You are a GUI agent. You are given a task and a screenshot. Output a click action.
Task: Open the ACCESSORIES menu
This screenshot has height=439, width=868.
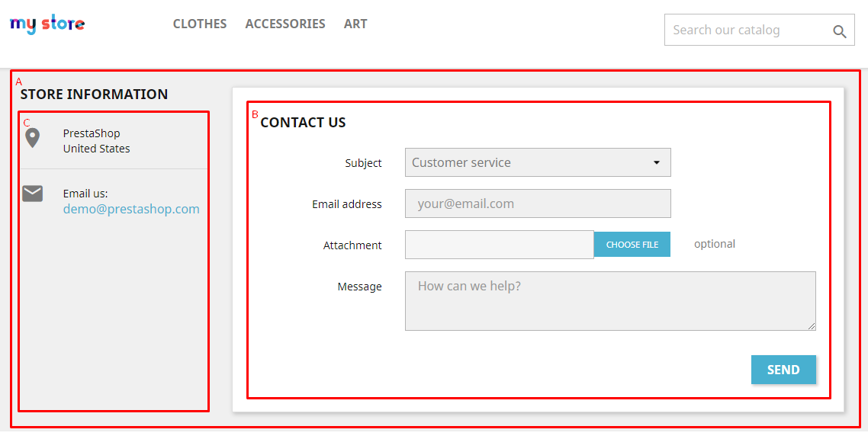pos(285,24)
